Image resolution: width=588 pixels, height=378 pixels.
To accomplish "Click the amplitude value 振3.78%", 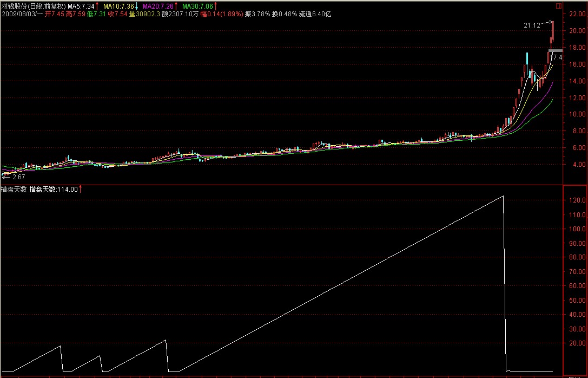I will 257,14.
